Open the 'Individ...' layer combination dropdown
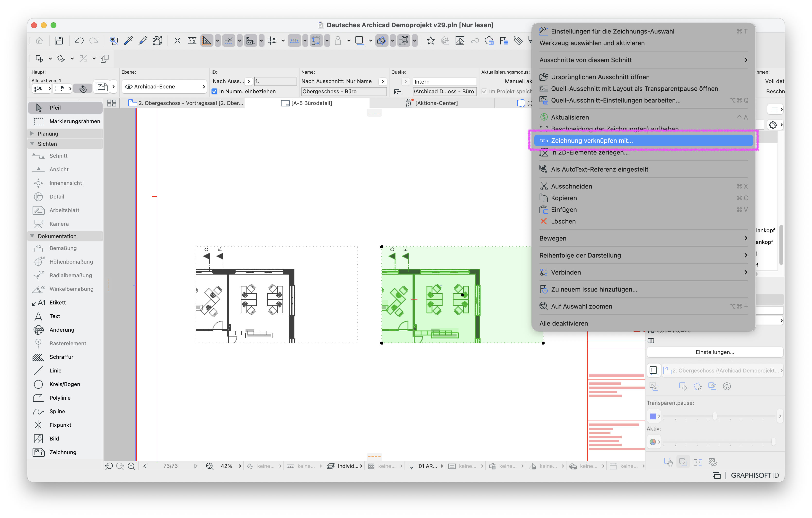Screen dimensions: 812x518 [x=345, y=466]
